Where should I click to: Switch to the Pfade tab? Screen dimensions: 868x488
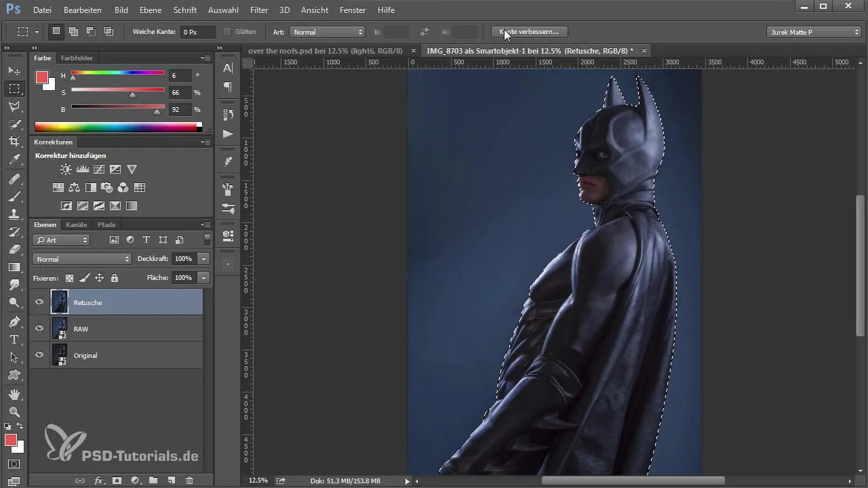106,224
